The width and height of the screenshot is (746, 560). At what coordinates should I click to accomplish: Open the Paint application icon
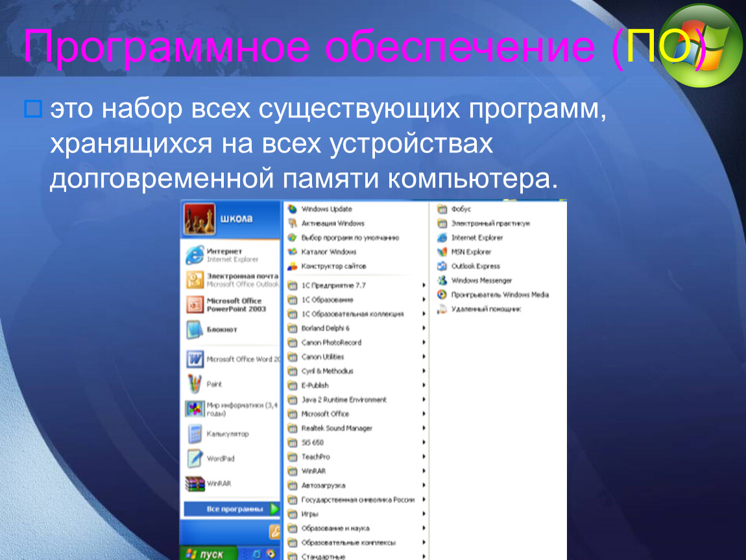click(195, 384)
